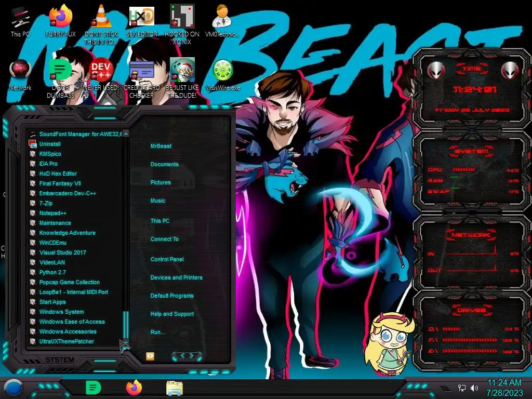The height and width of the screenshot is (399, 532).
Task: Open File Explorer from the taskbar
Action: (175, 388)
